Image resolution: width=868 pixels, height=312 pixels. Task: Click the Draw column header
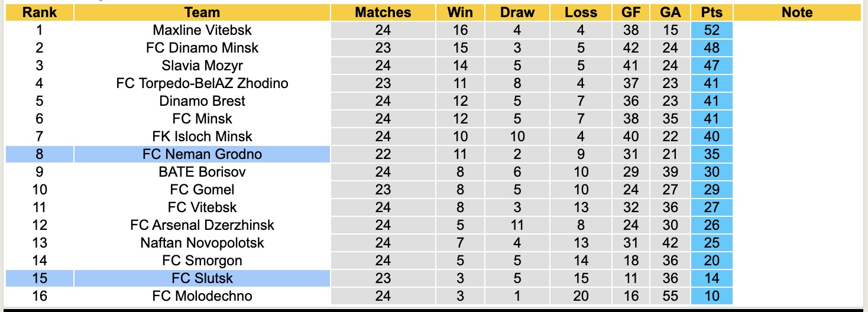[x=517, y=12]
